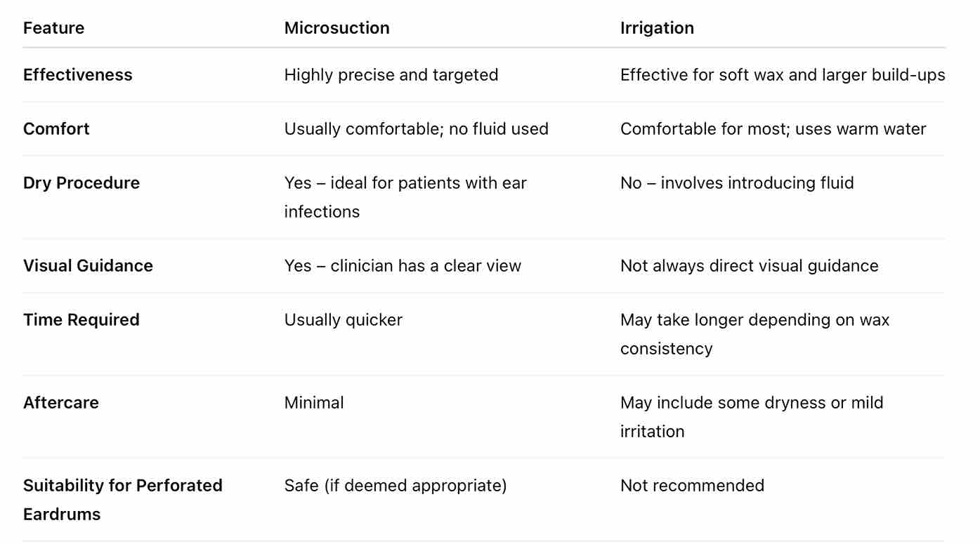Select the Visual Guidance row label

88,266
